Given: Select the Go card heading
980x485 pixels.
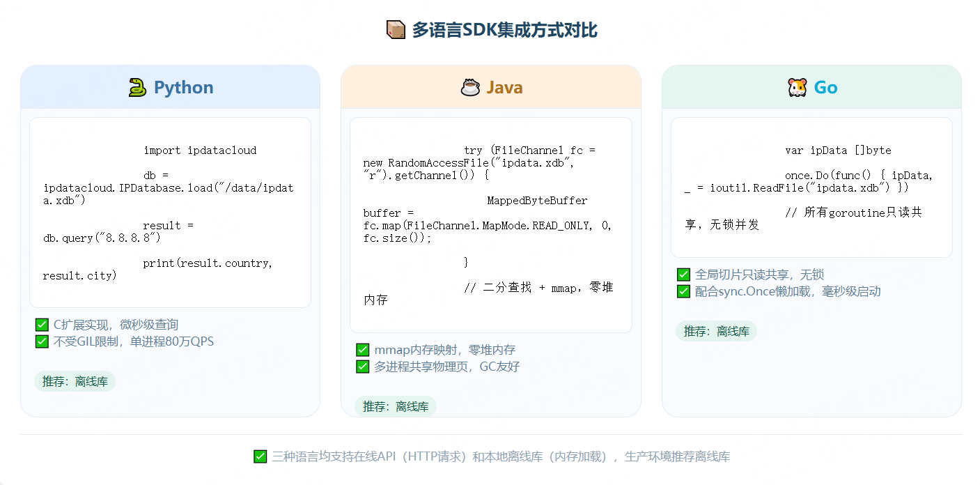Looking at the screenshot, I should [825, 87].
